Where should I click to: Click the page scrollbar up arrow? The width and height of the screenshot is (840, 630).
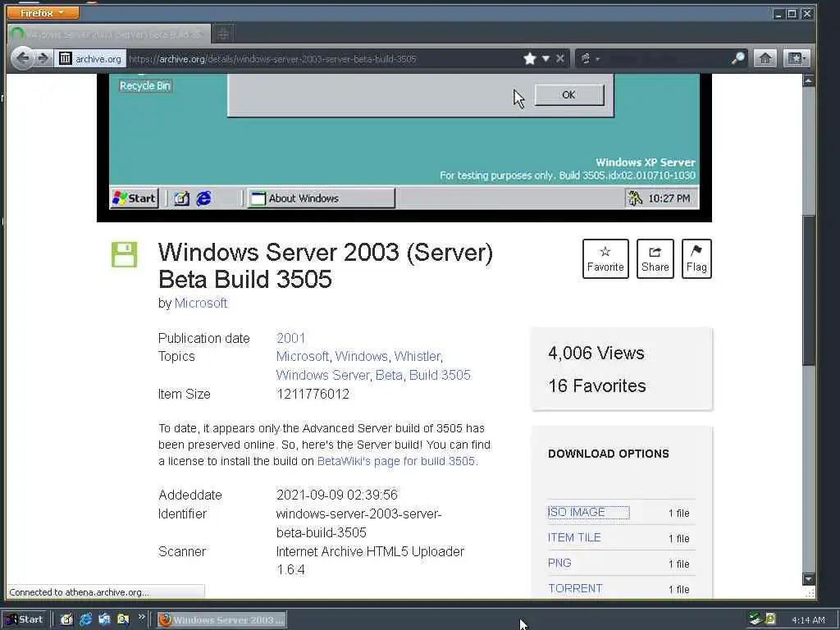(808, 81)
